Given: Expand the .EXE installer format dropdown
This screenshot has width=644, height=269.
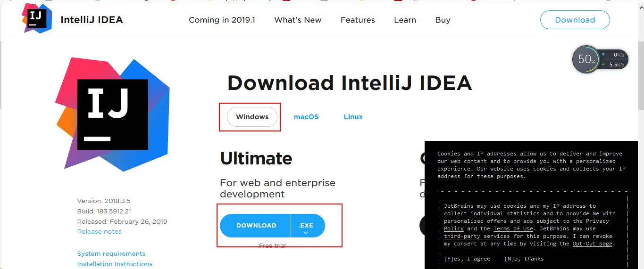Looking at the screenshot, I should click(308, 226).
